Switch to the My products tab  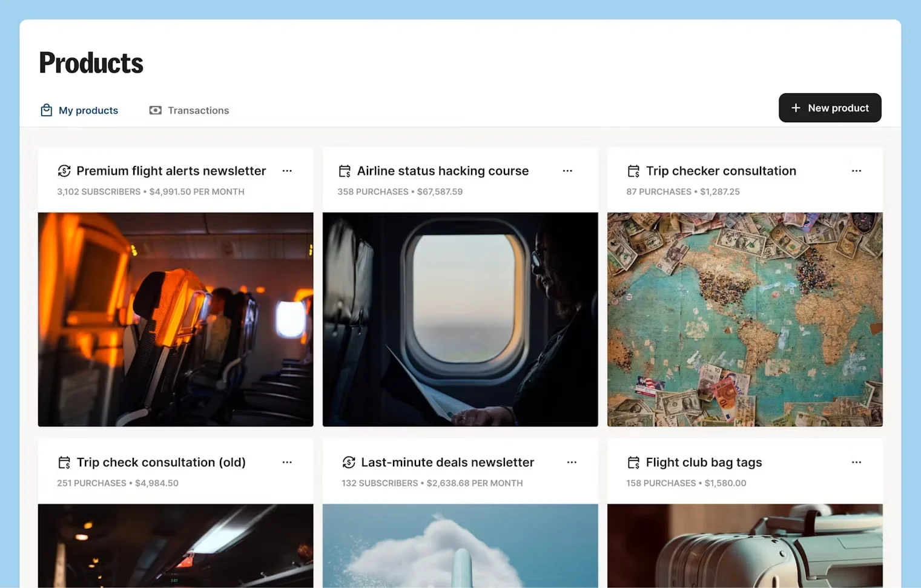point(79,110)
